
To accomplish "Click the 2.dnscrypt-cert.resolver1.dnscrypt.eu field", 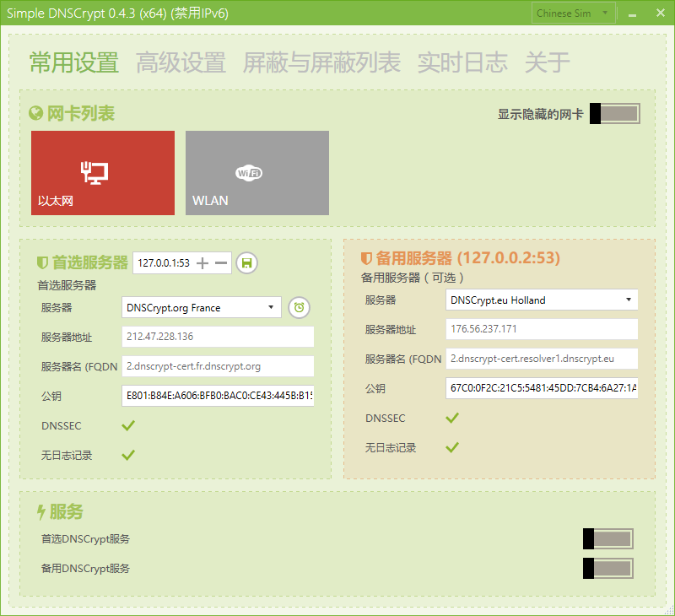I will click(542, 359).
